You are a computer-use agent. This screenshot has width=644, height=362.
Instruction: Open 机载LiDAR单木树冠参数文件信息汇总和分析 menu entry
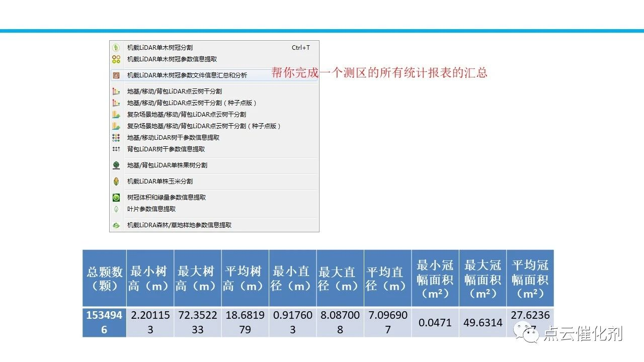click(214, 75)
